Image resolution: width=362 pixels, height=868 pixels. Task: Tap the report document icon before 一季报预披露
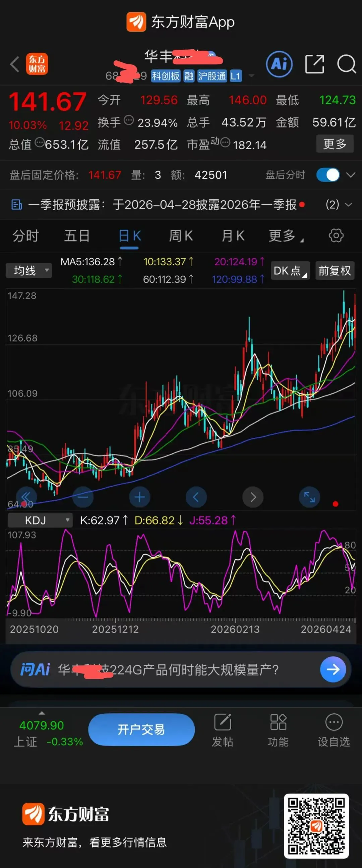click(x=16, y=205)
